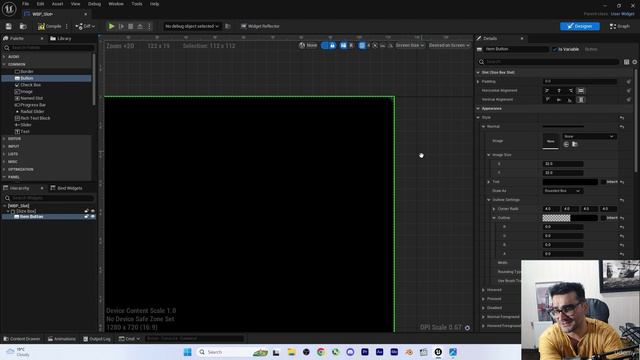This screenshot has width=640, height=360.
Task: Set Vertical Alignment to Fill
Action: (x=581, y=100)
